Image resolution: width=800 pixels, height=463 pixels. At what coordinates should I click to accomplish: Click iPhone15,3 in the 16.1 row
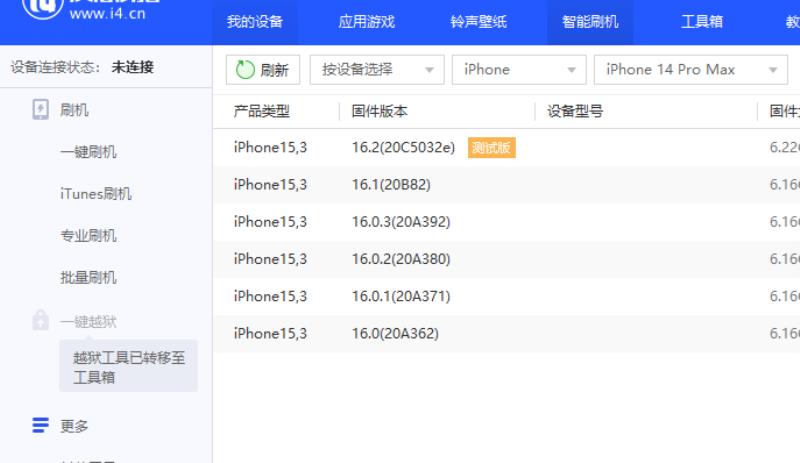click(270, 184)
